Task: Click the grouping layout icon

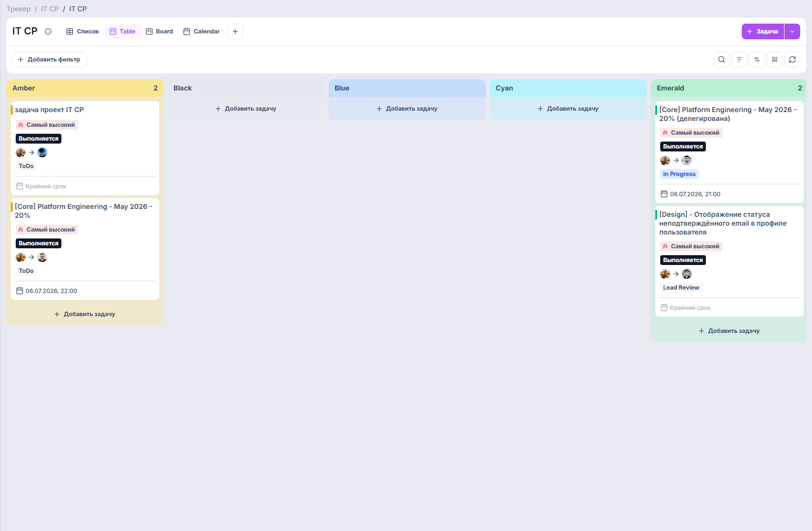Action: [774, 59]
